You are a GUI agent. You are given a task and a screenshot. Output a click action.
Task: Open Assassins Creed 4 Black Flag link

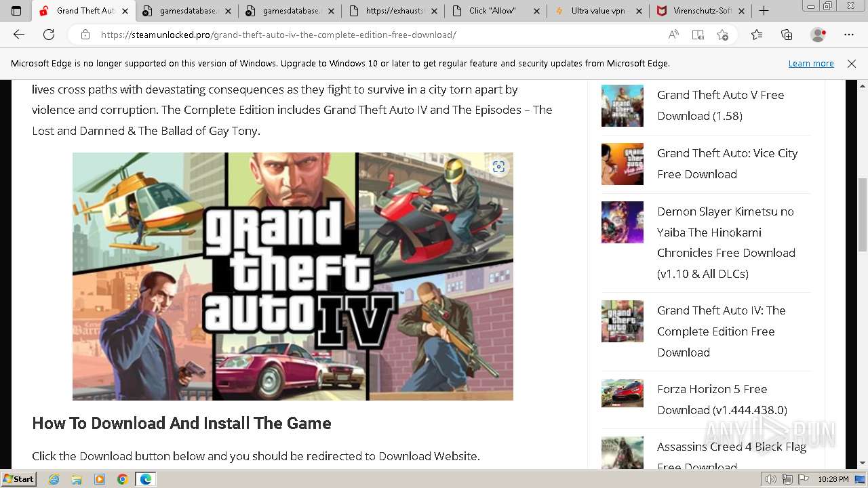[732, 457]
